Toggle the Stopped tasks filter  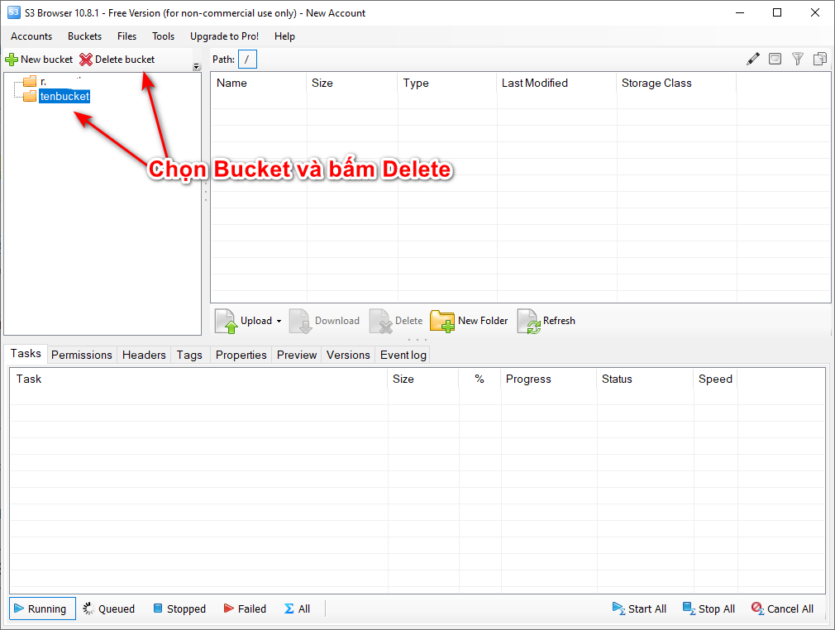[179, 609]
